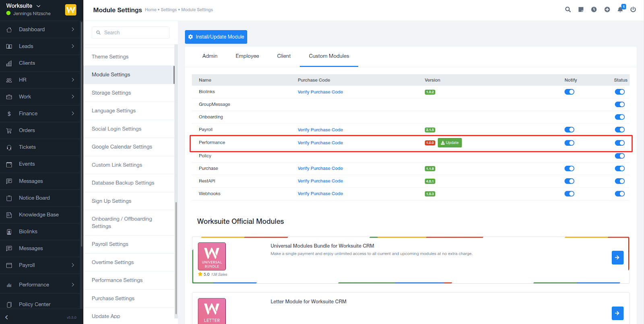Image resolution: width=644 pixels, height=324 pixels.
Task: Toggle Policy status switch
Action: [x=619, y=156]
